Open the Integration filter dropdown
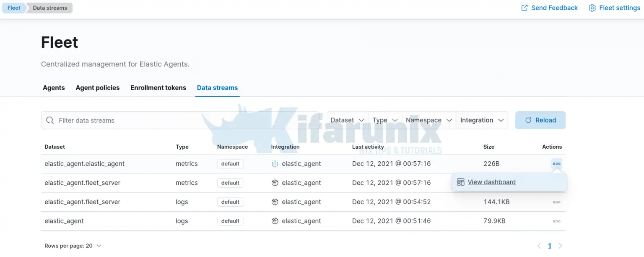This screenshot has width=644, height=257. coord(481,120)
